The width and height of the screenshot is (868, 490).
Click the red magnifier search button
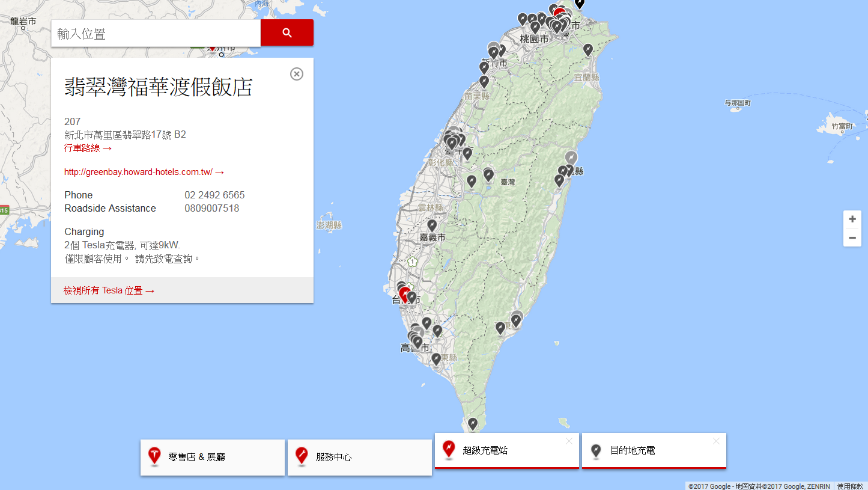(287, 32)
